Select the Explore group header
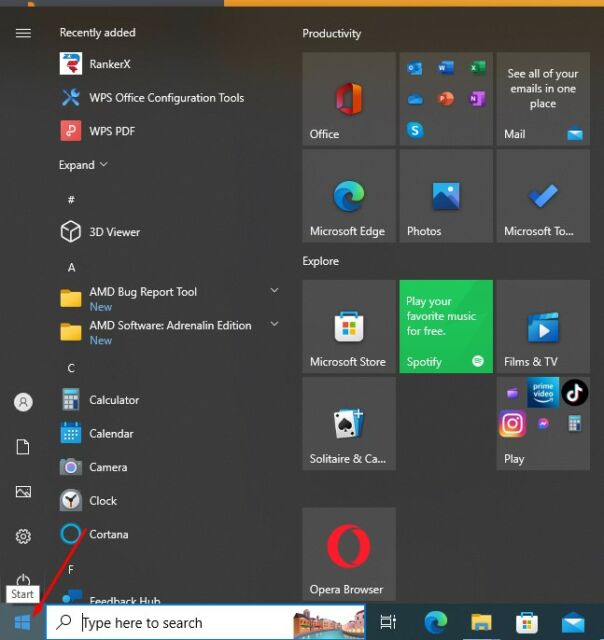Screen dimensions: 604x640 coord(321,261)
